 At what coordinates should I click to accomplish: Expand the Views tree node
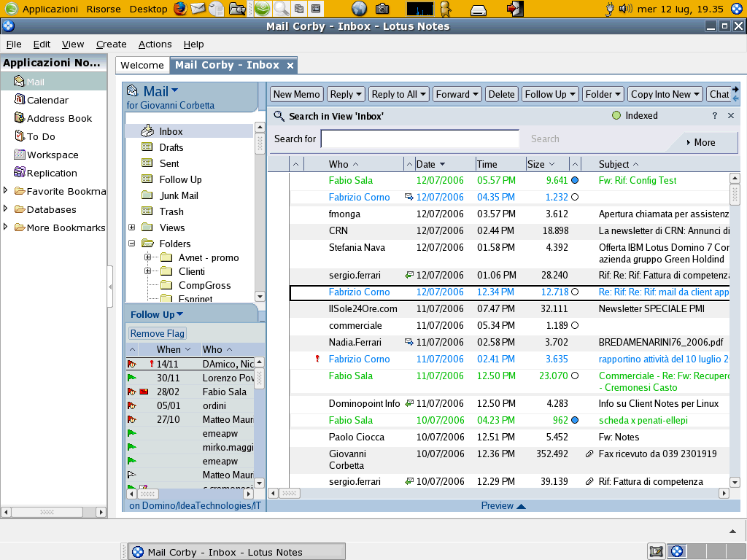point(132,227)
